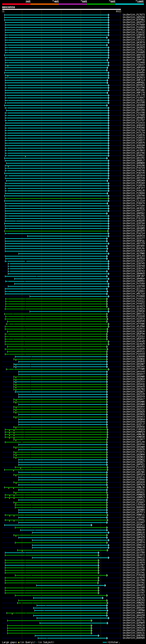Select UniRef100_P00871 label

134,452
